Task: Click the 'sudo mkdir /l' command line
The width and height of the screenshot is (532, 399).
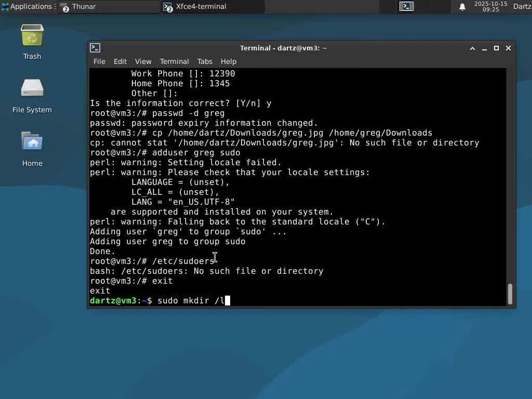Action: tap(191, 301)
